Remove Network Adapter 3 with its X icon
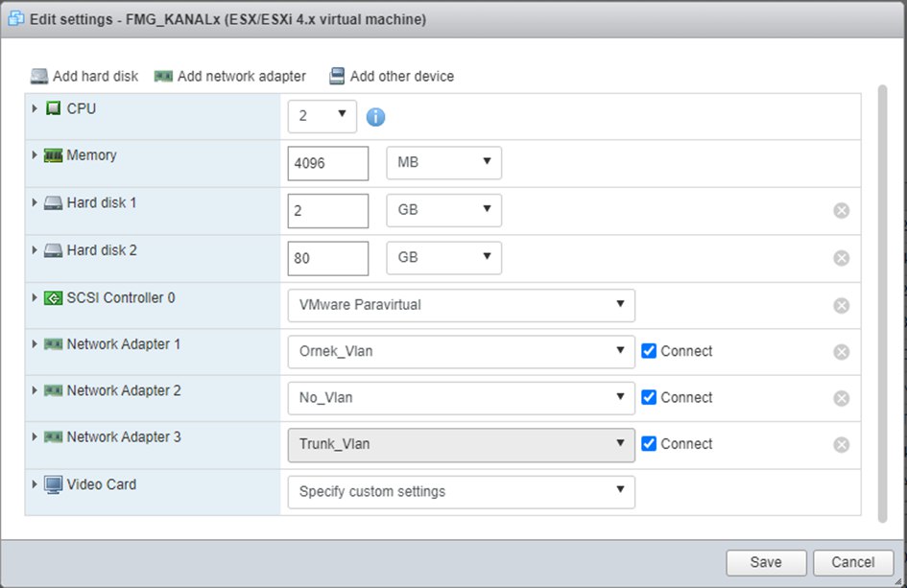Image resolution: width=907 pixels, height=588 pixels. click(x=842, y=444)
